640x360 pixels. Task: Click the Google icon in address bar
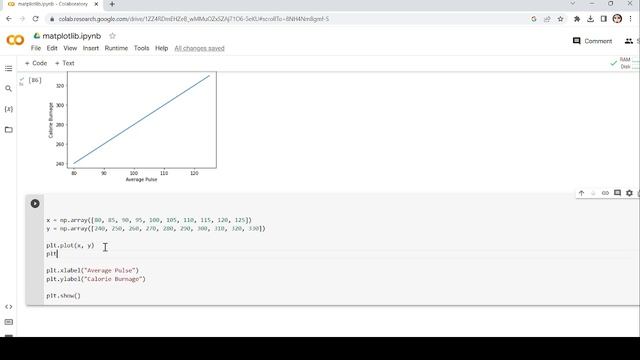click(x=533, y=19)
